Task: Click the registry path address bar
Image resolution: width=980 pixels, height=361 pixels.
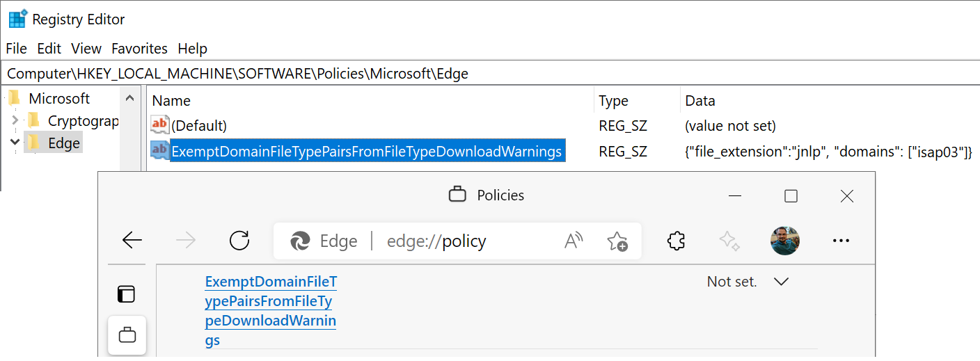Action: click(487, 73)
